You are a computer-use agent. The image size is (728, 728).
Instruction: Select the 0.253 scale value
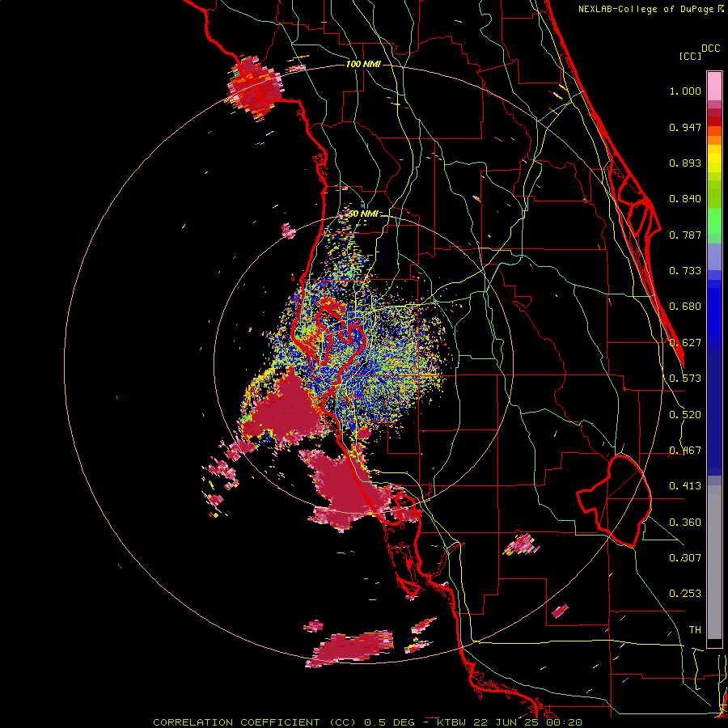(x=685, y=594)
